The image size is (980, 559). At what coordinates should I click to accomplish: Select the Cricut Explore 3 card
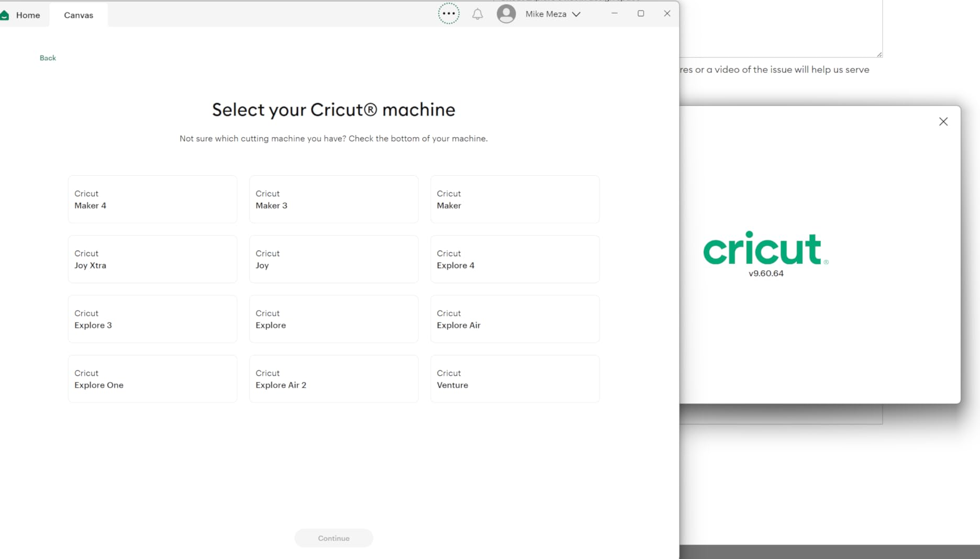point(152,319)
